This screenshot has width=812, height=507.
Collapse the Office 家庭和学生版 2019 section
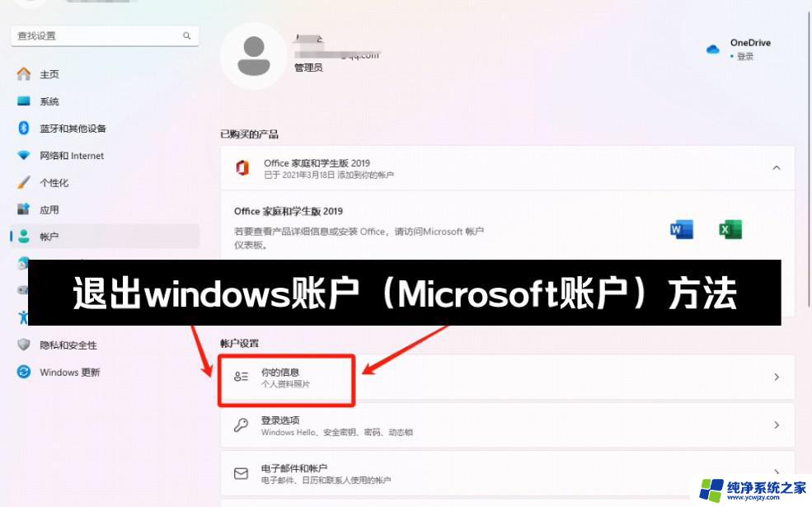coord(777,168)
